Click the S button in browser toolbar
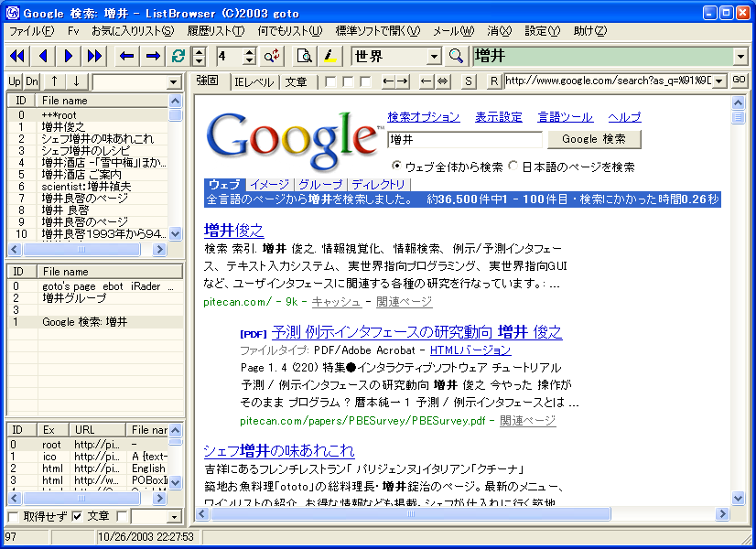 (469, 81)
